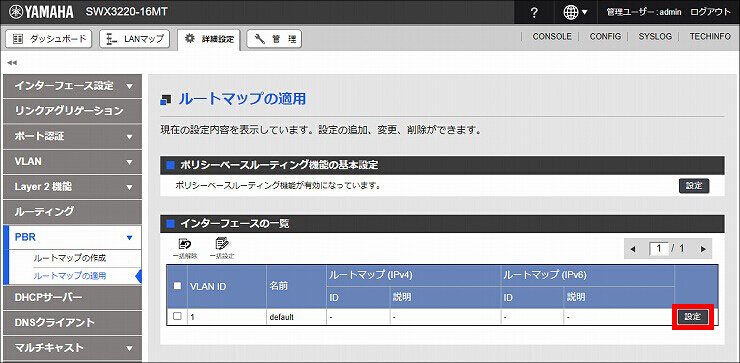
Task: Open the TECHINFO link
Action: point(710,36)
